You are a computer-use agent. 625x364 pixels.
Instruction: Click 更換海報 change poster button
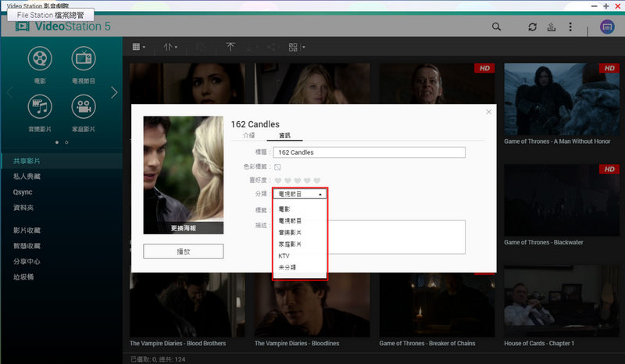[184, 228]
